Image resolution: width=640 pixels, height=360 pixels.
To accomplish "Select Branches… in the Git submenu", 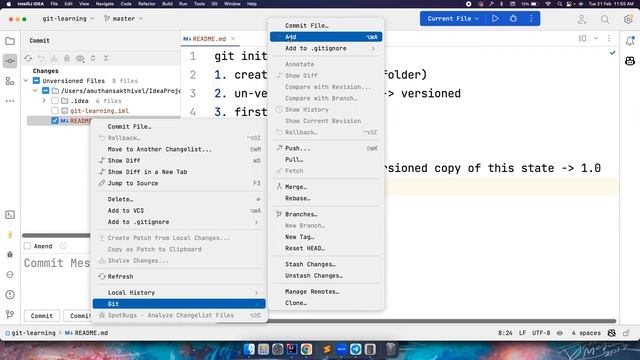I will coord(326,214).
